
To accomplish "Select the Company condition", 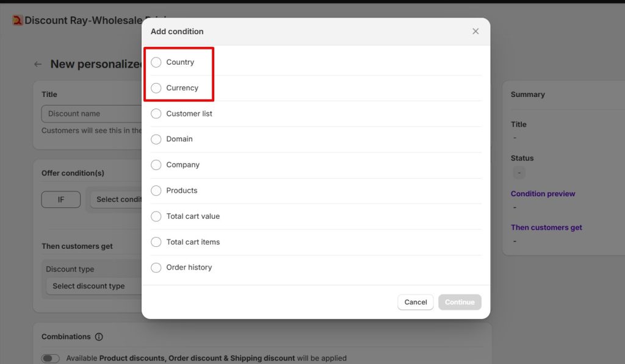I will point(156,165).
